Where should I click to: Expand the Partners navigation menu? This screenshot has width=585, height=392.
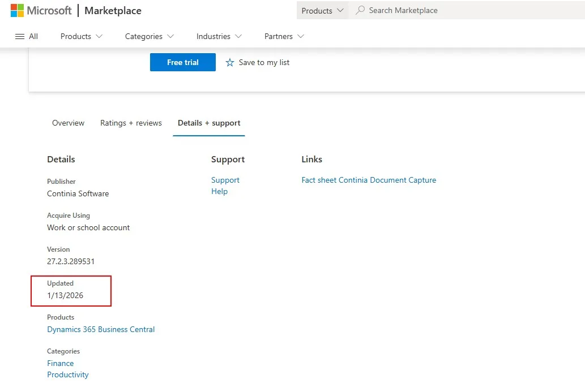click(x=284, y=37)
